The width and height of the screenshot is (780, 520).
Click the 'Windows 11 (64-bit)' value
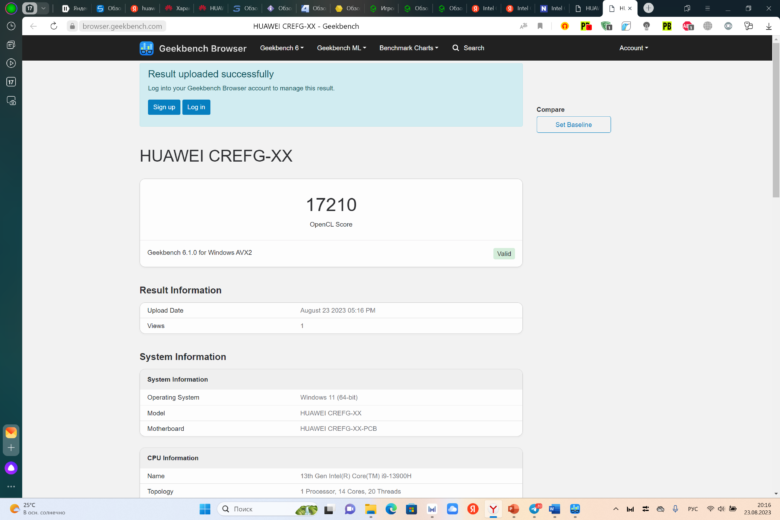(329, 398)
